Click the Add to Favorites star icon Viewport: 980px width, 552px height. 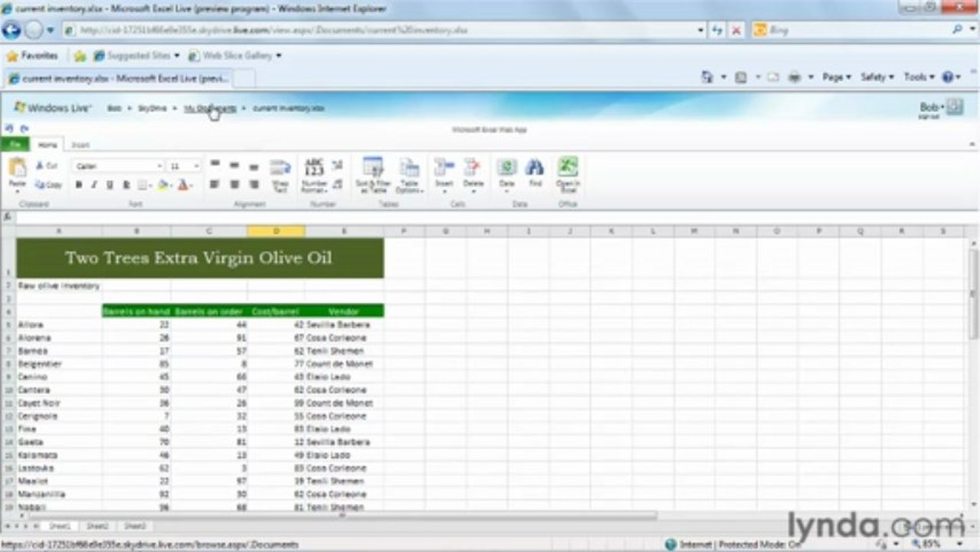[80, 56]
